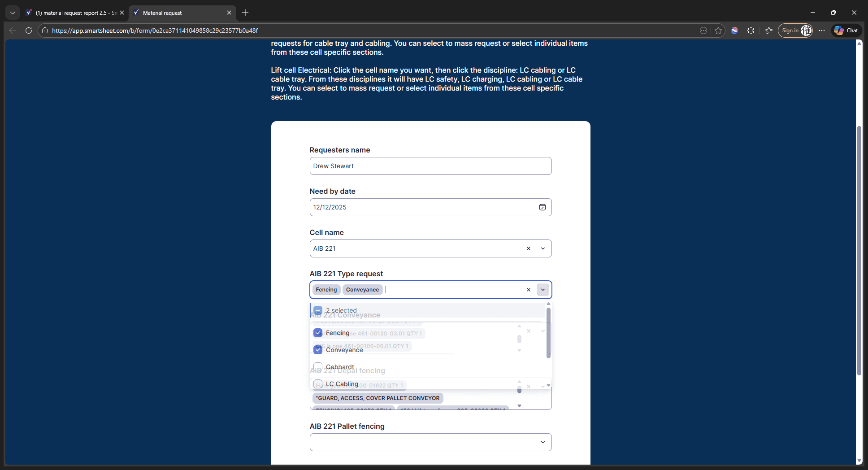Click the Conveyance tag chip
Screen dimensions: 868x470
pyautogui.click(x=362, y=290)
